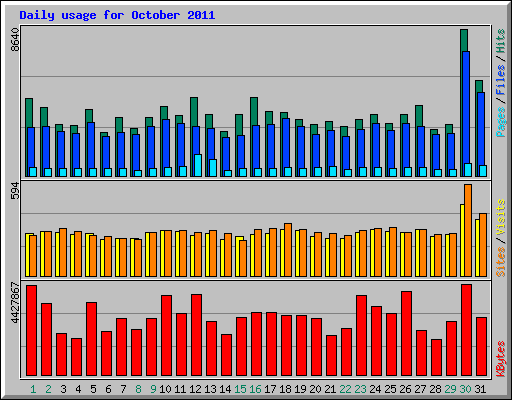Screen dimensions: 512x400
Task: Click day label 31 on the x-axis
Action: [480, 389]
